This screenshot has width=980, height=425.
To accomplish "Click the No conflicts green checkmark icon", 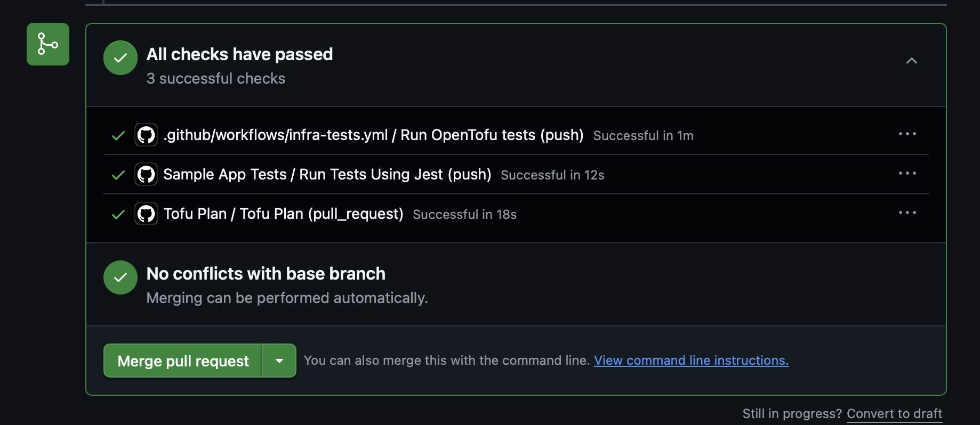I will click(x=121, y=277).
